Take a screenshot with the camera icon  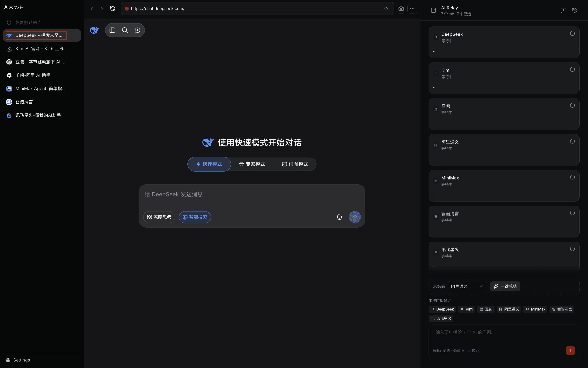tap(401, 9)
